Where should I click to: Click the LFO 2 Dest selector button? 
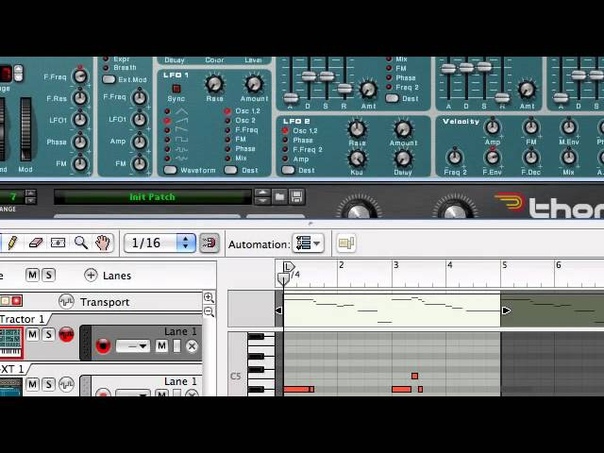pos(288,170)
